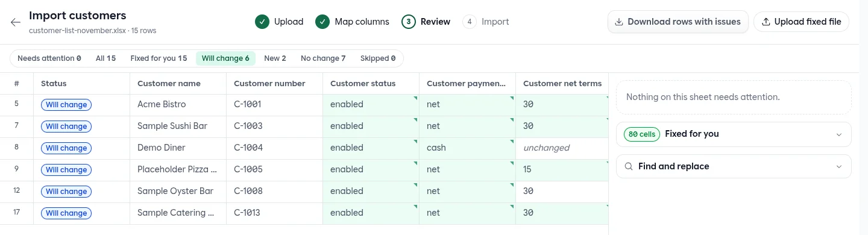Click the Customer number column header
The image size is (868, 235).
[274, 84]
